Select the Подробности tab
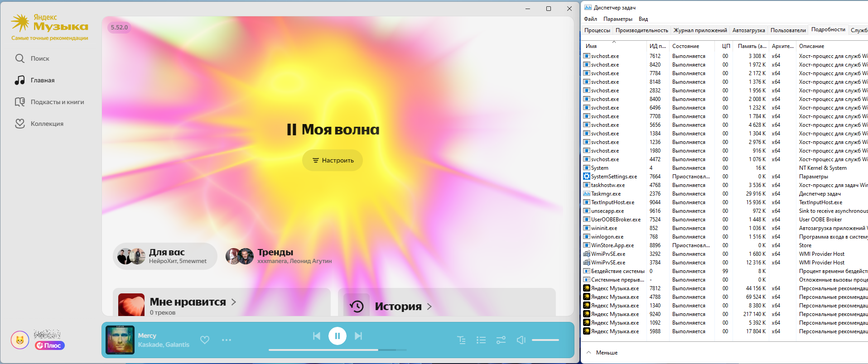The width and height of the screenshot is (868, 364). pyautogui.click(x=828, y=29)
